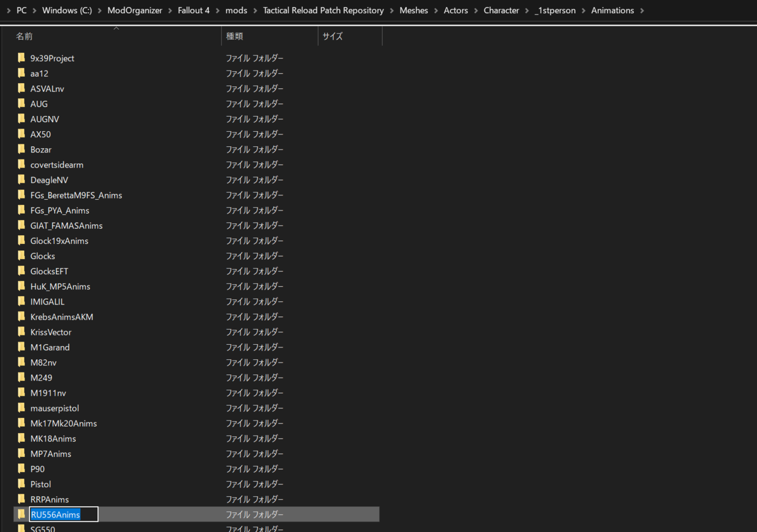Screen dimensions: 757x532
Task: Select the covertsidearm folder icon
Action: (21, 165)
